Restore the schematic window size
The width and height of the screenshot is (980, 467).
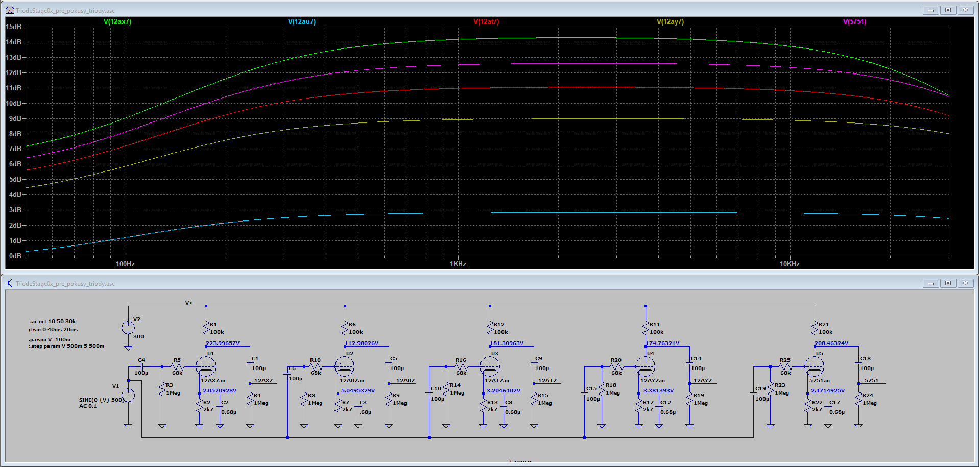tap(948, 283)
